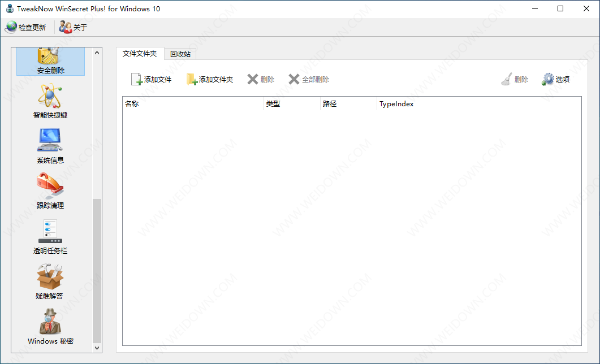Click the broom 删除 wipe button
The height and width of the screenshot is (364, 600).
pos(515,80)
